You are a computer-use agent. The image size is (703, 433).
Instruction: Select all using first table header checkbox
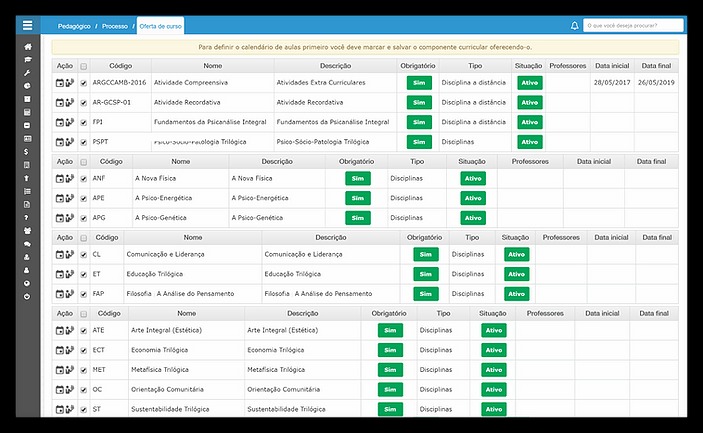point(83,66)
